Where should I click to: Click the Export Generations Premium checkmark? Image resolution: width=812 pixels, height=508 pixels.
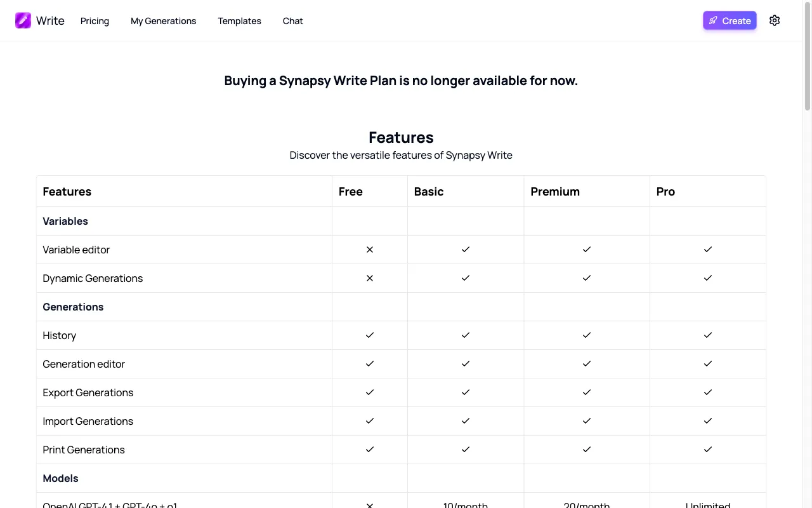(x=587, y=392)
